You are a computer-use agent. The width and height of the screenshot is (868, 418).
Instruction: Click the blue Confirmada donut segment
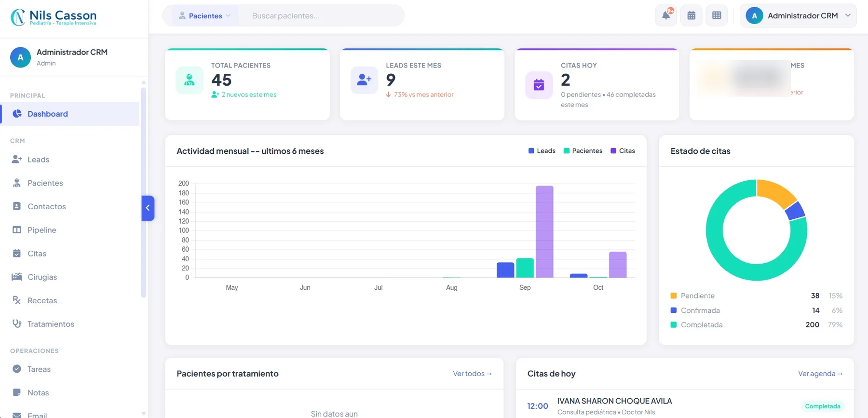click(x=795, y=211)
